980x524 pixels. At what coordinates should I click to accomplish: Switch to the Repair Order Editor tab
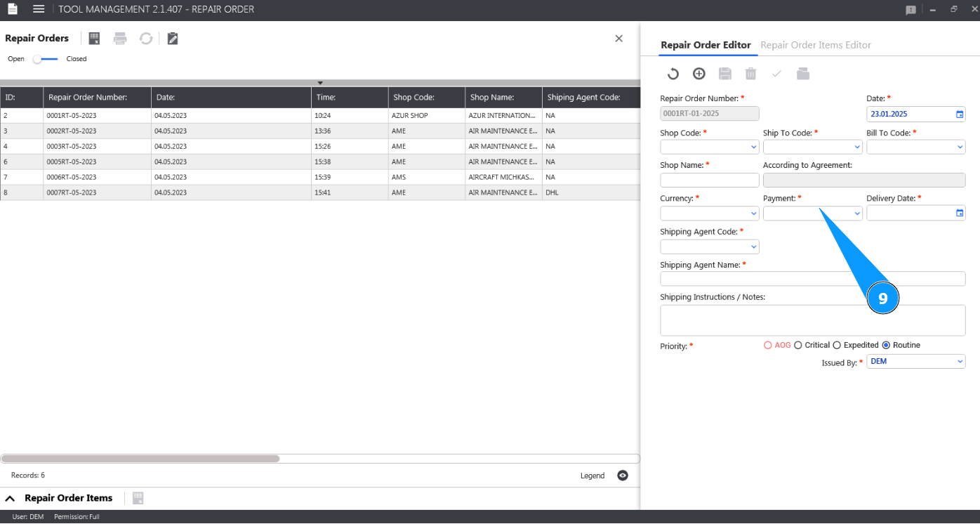click(x=706, y=45)
